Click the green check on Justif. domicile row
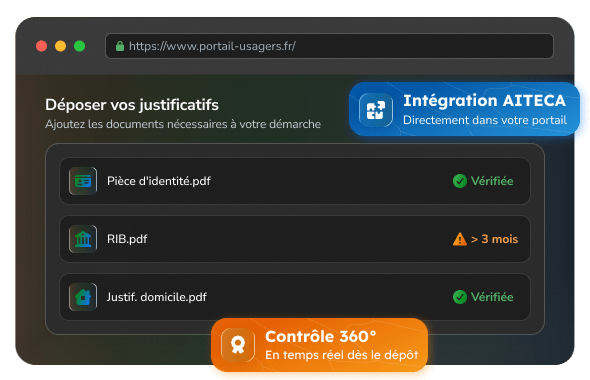Image resolution: width=590 pixels, height=380 pixels. pos(459,297)
